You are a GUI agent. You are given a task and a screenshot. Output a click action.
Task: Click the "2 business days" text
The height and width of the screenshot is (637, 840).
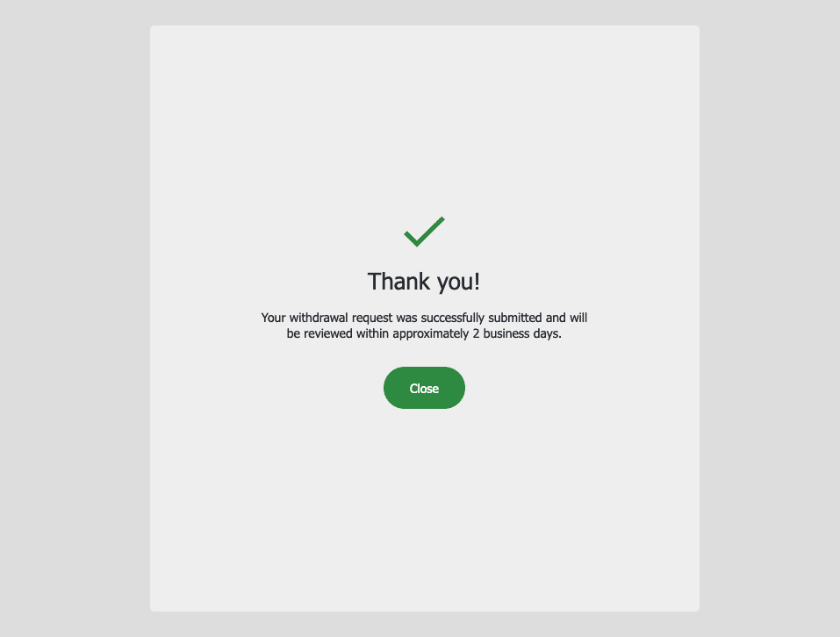pos(516,333)
